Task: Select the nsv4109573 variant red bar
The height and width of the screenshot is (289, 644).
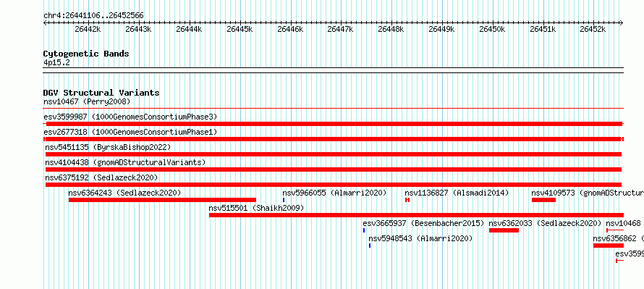Action: pyautogui.click(x=544, y=200)
